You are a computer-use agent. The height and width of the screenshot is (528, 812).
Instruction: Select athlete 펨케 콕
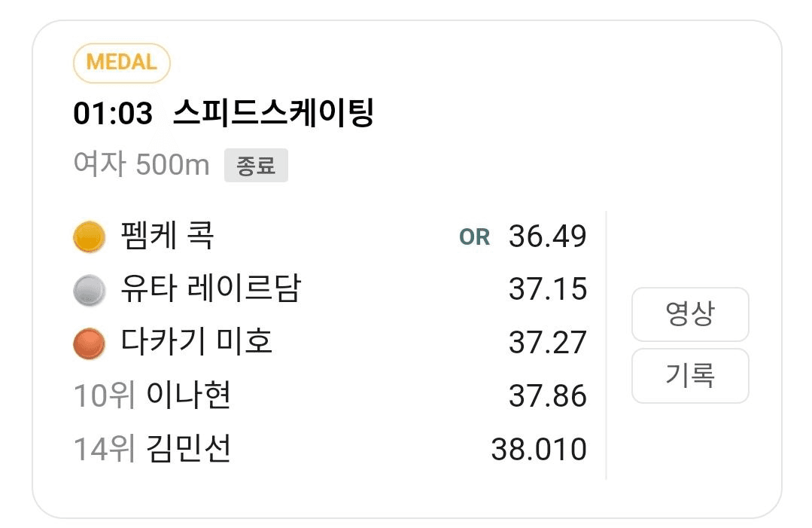click(167, 237)
